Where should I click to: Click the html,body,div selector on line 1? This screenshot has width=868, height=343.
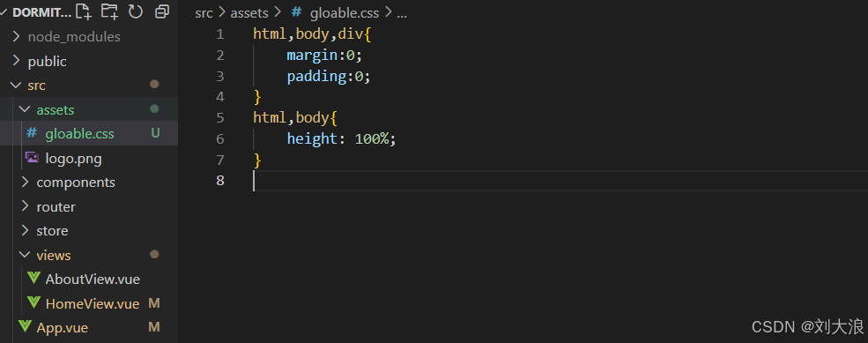tap(308, 34)
